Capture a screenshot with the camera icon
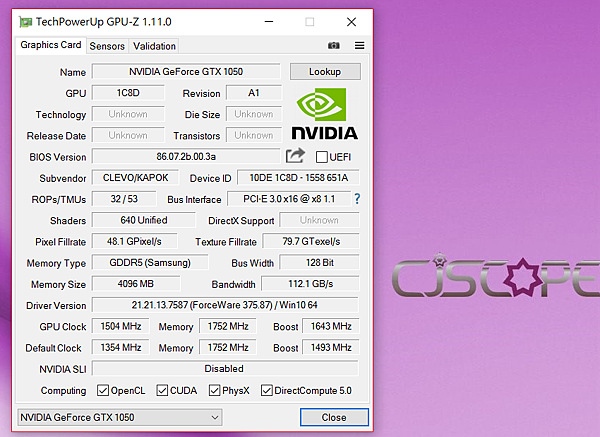Viewport: 600px width, 437px height. [334, 46]
